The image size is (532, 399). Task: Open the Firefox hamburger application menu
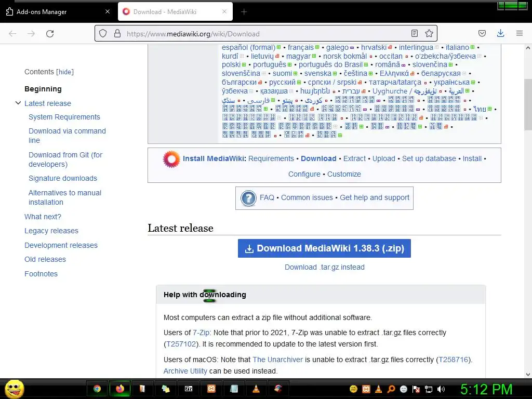pyautogui.click(x=520, y=33)
